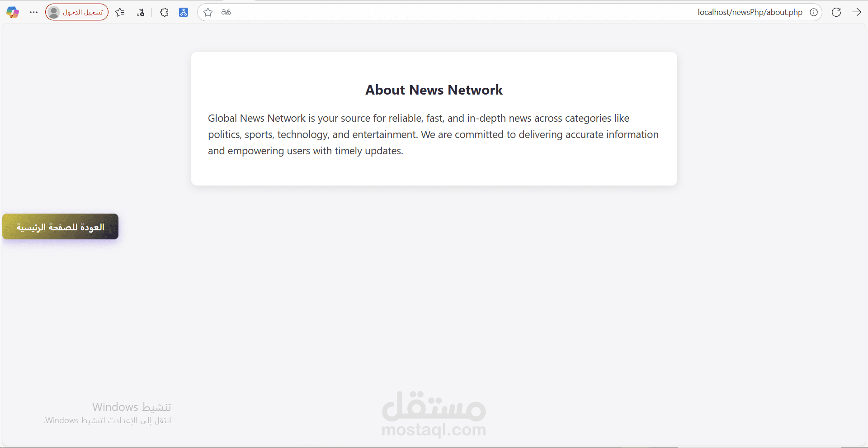This screenshot has height=448, width=868.
Task: Open browser settings and more menu
Action: click(34, 12)
